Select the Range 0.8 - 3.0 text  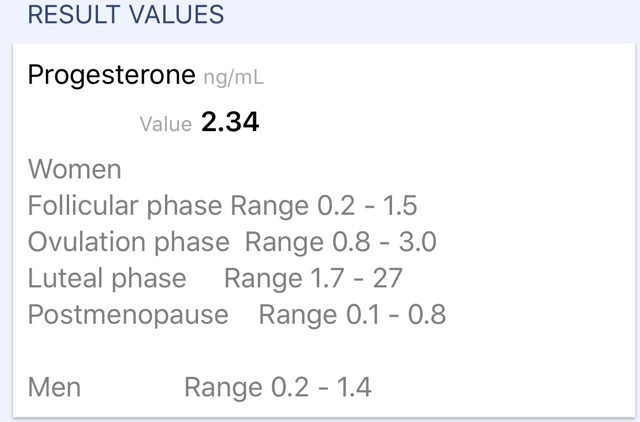341,242
